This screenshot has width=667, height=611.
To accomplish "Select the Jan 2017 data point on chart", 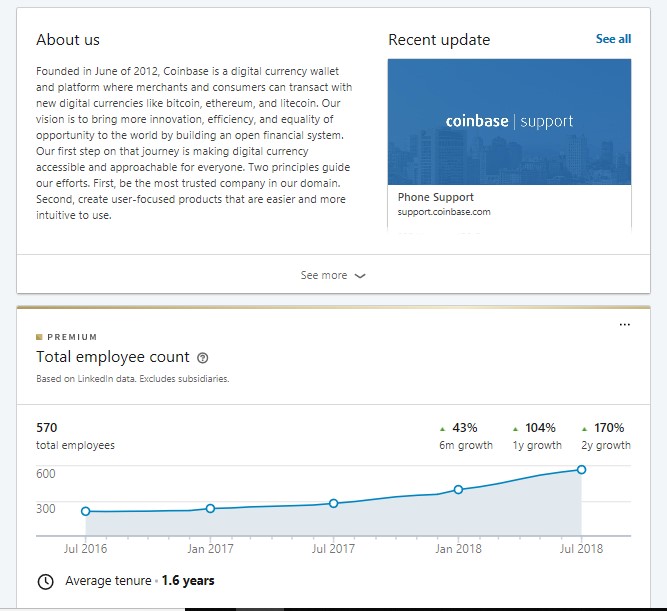I will (210, 508).
